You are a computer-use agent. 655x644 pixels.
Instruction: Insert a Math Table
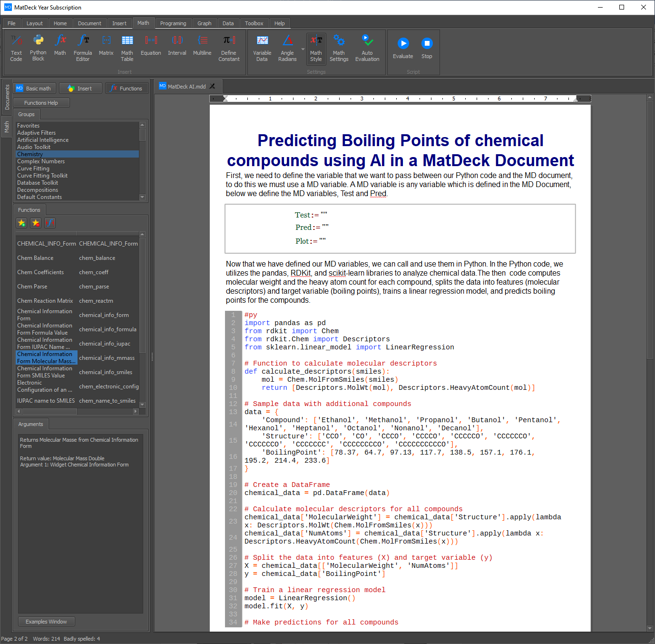pyautogui.click(x=127, y=48)
